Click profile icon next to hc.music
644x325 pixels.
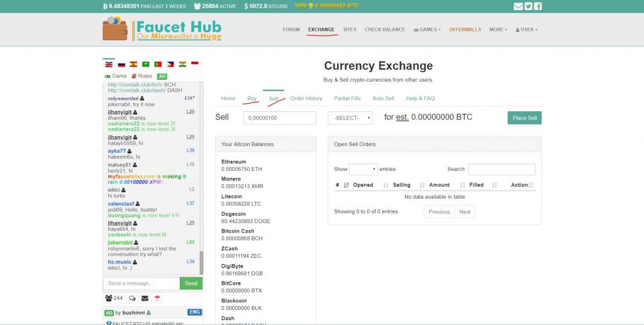click(x=135, y=262)
